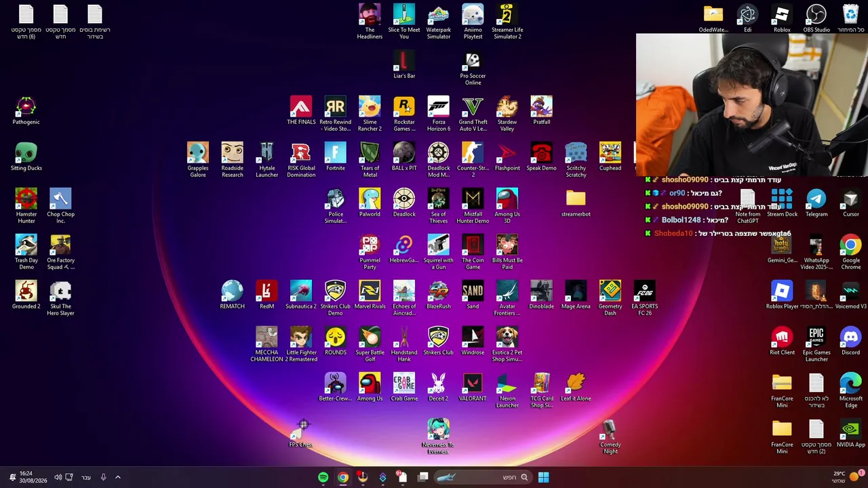This screenshot has width=868, height=488.
Task: Select the Crab Game icon
Action: (x=404, y=387)
